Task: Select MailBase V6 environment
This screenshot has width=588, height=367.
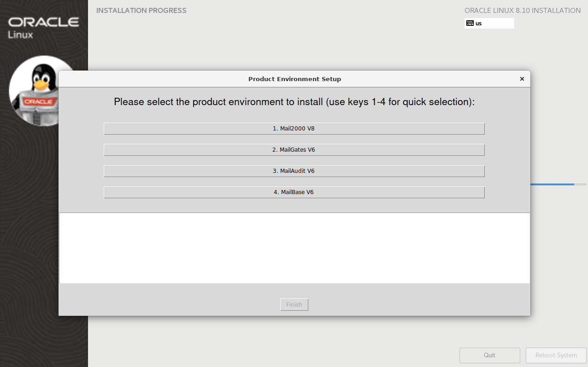Action: 294,192
